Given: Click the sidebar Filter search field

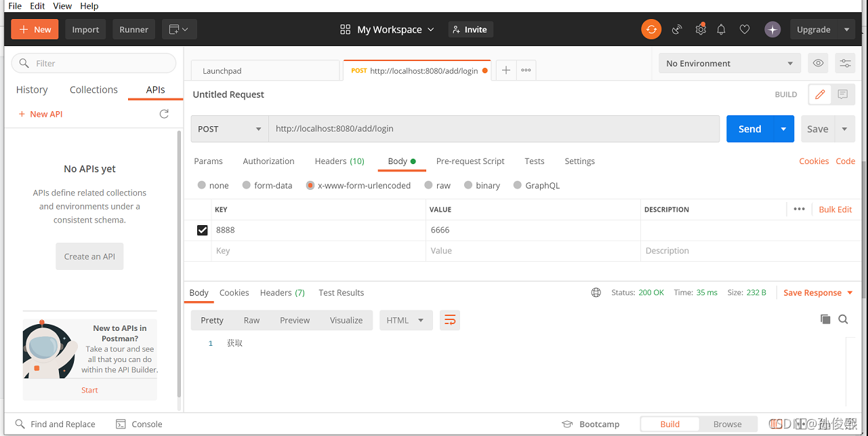Looking at the screenshot, I should 94,63.
